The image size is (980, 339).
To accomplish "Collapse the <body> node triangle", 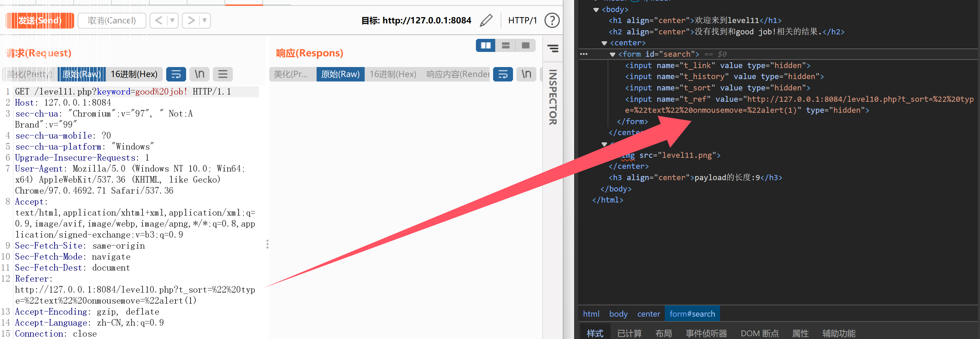I will [x=596, y=10].
